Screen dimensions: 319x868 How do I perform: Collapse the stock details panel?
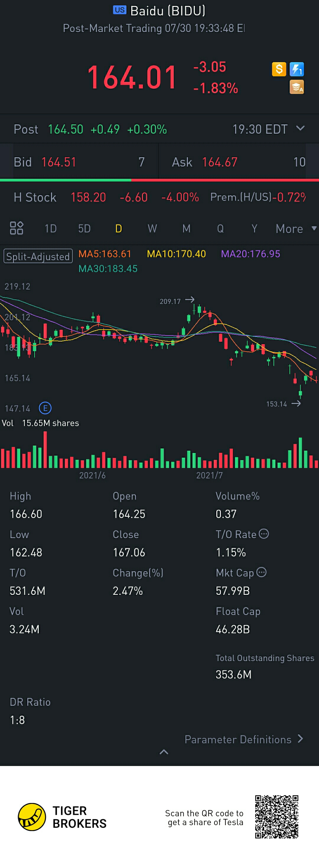[x=164, y=752]
